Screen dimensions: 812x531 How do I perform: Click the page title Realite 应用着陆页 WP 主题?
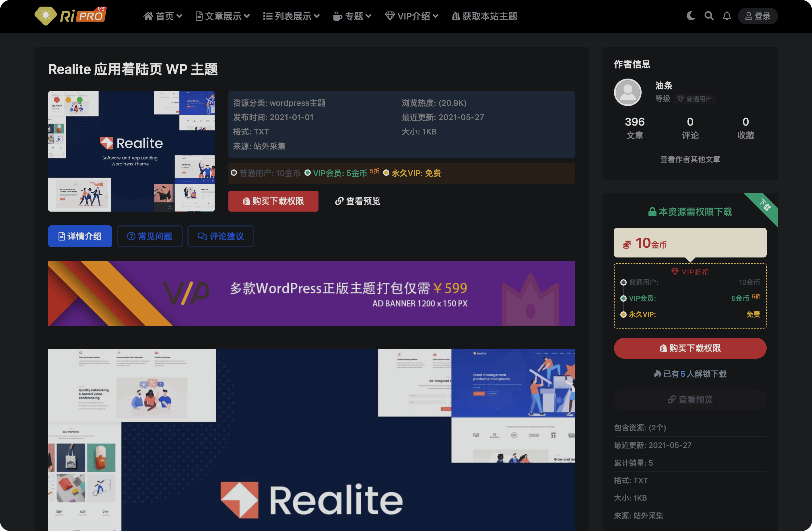(133, 69)
